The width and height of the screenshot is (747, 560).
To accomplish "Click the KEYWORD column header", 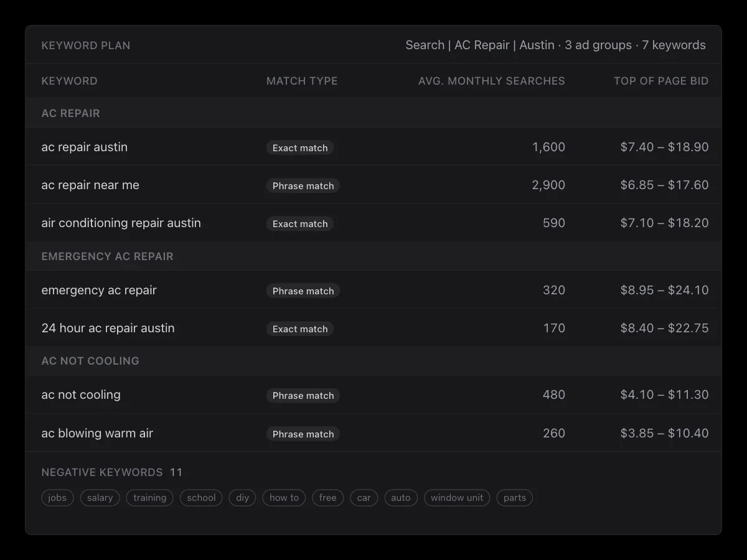I will point(69,81).
